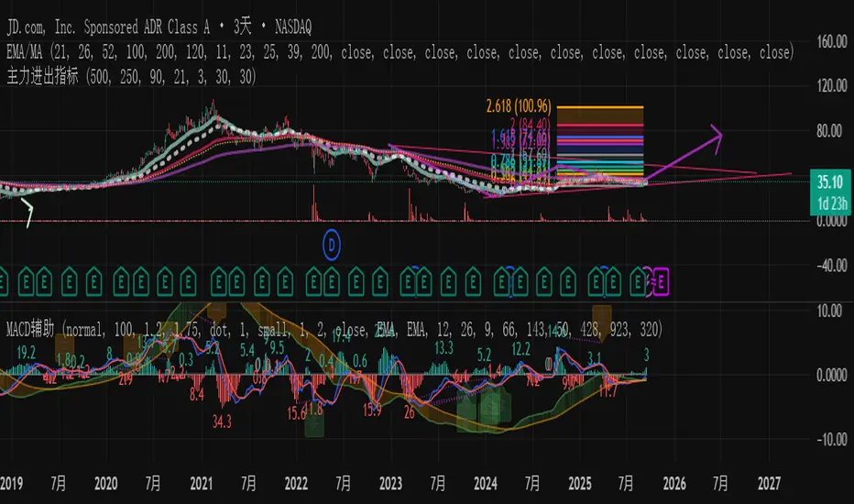Click the 2021 label on time axis
This screenshot has width=854, height=504.
201,482
